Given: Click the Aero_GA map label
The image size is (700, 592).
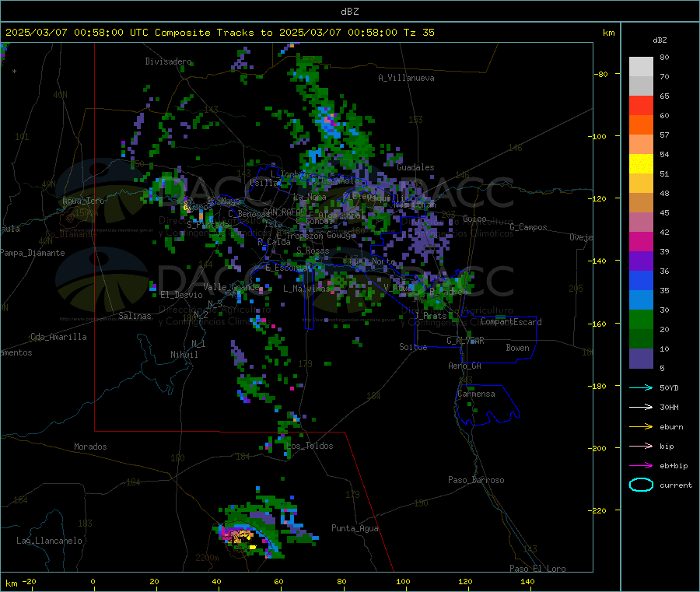Looking at the screenshot, I should tap(465, 366).
